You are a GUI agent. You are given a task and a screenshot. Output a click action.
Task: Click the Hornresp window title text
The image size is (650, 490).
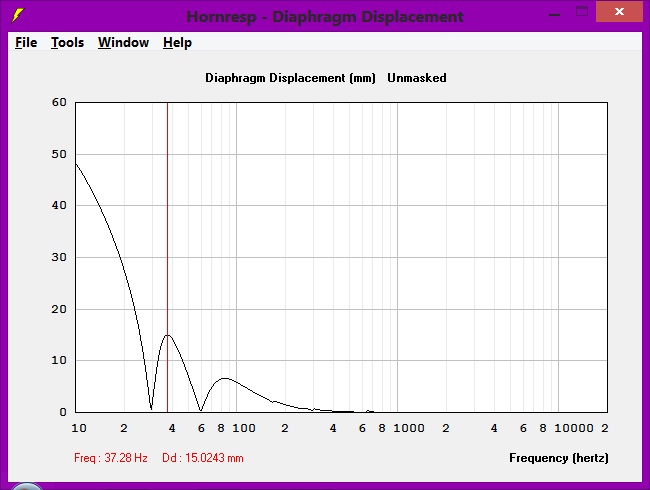(x=325, y=17)
